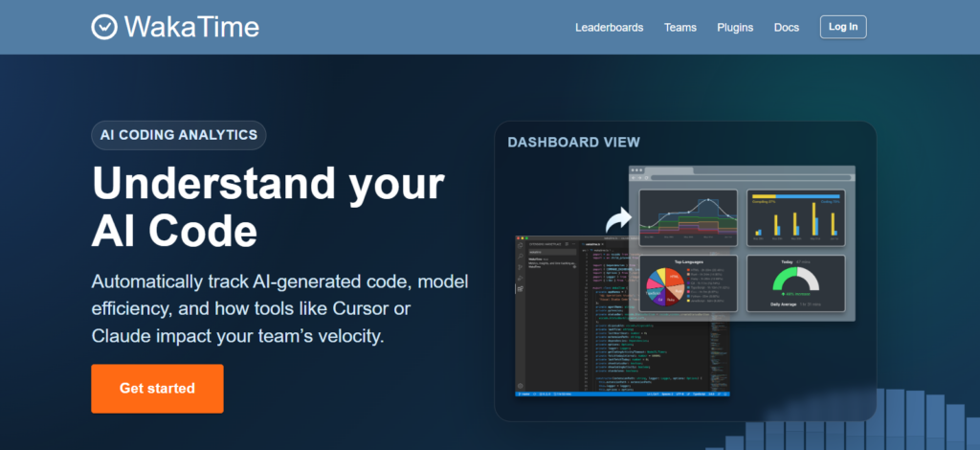The image size is (980, 450).
Task: Open the Leaderboards page
Action: 610,28
